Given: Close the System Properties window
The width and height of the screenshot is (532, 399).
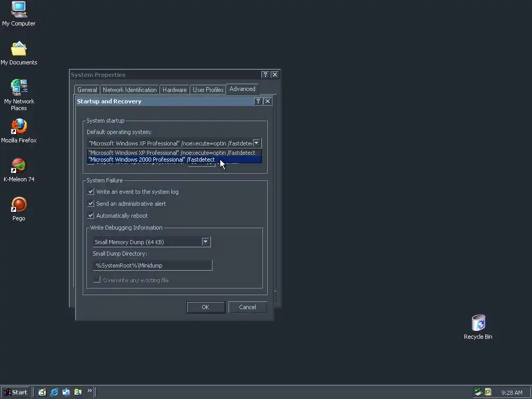Looking at the screenshot, I should [x=275, y=75].
